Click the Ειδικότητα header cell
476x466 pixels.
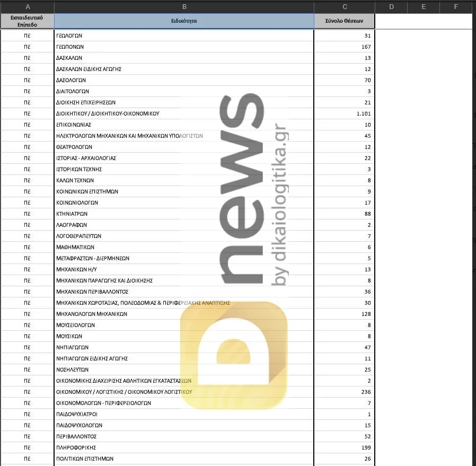point(184,21)
